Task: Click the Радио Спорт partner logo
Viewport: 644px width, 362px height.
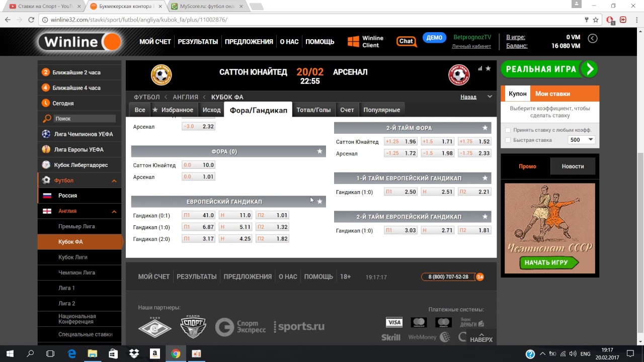Action: 193,327
